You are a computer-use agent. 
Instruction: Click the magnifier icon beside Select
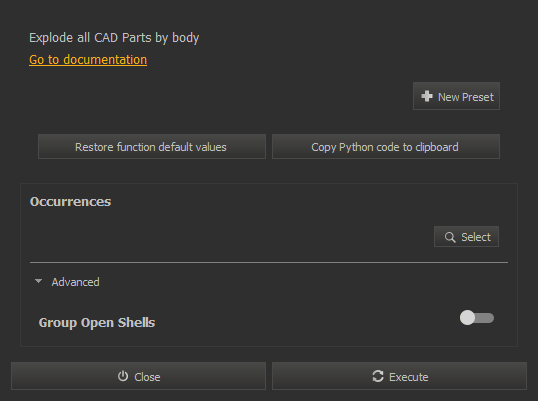[x=450, y=237]
